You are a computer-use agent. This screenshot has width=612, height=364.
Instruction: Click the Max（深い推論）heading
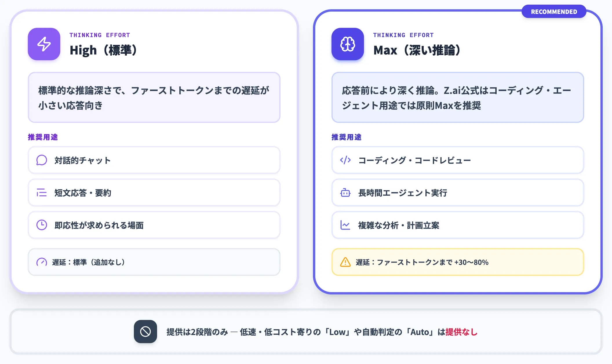[418, 50]
